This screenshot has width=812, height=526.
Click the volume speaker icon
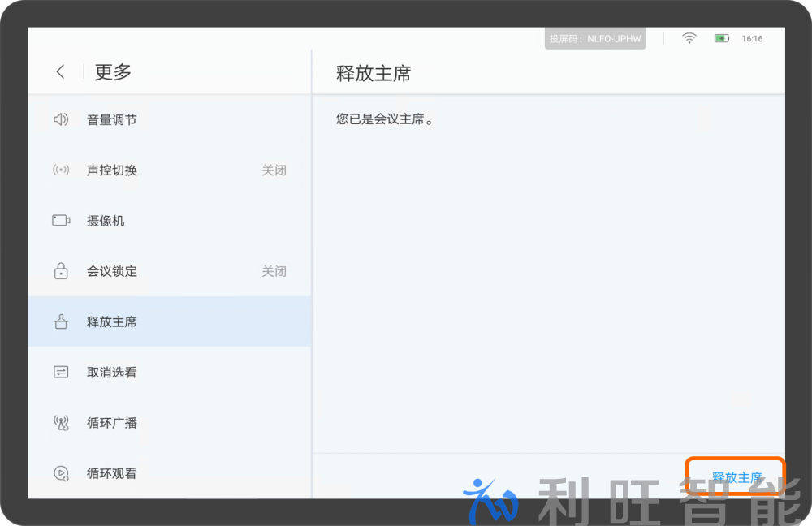tap(61, 119)
